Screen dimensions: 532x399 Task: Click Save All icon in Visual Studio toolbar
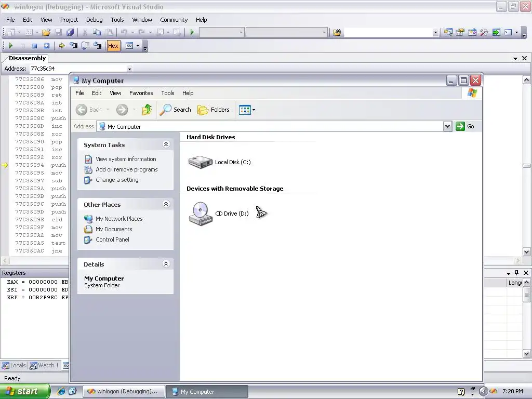coord(70,33)
